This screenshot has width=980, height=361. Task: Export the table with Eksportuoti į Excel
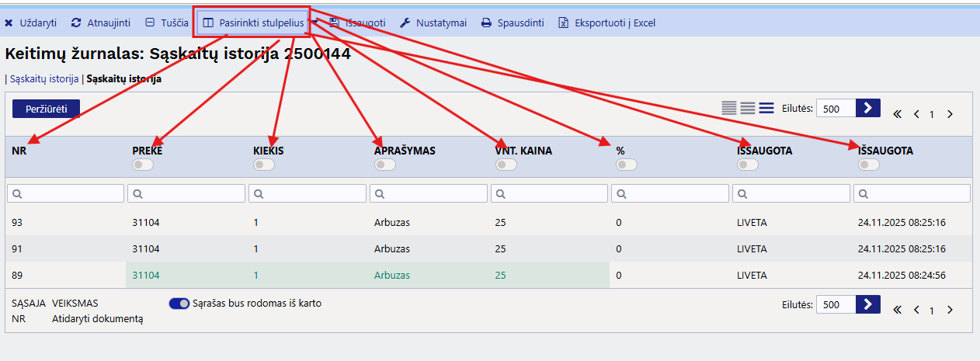(607, 23)
